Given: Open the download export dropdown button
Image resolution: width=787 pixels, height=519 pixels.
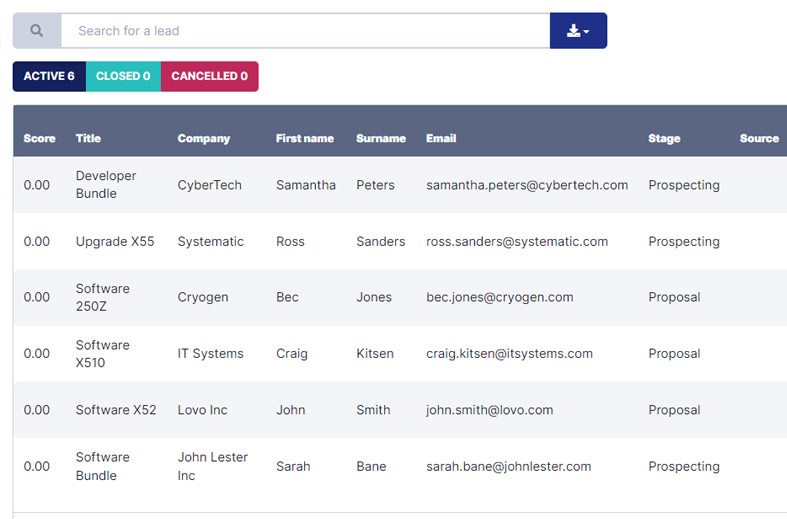Looking at the screenshot, I should coord(578,31).
